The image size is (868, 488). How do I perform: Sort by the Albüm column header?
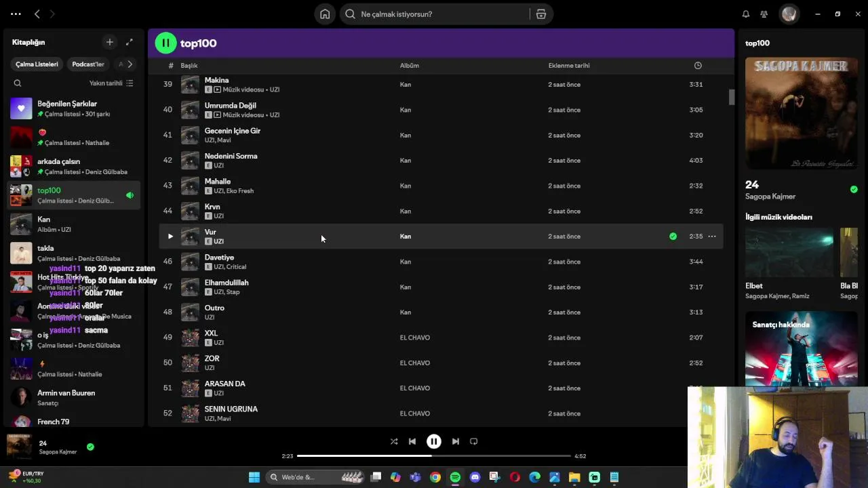[x=410, y=66]
